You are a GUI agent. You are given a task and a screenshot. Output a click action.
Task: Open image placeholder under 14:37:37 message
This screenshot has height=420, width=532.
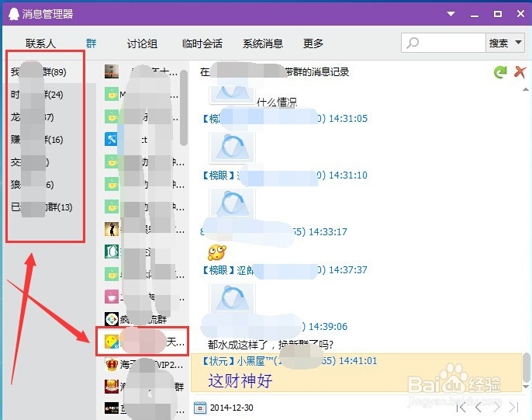pyautogui.click(x=232, y=298)
